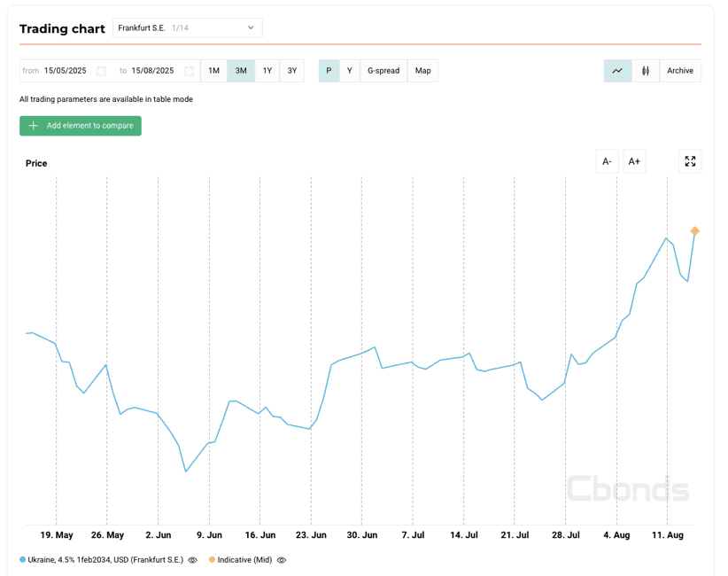Select the 1Y time range
The image size is (728, 576).
click(267, 71)
